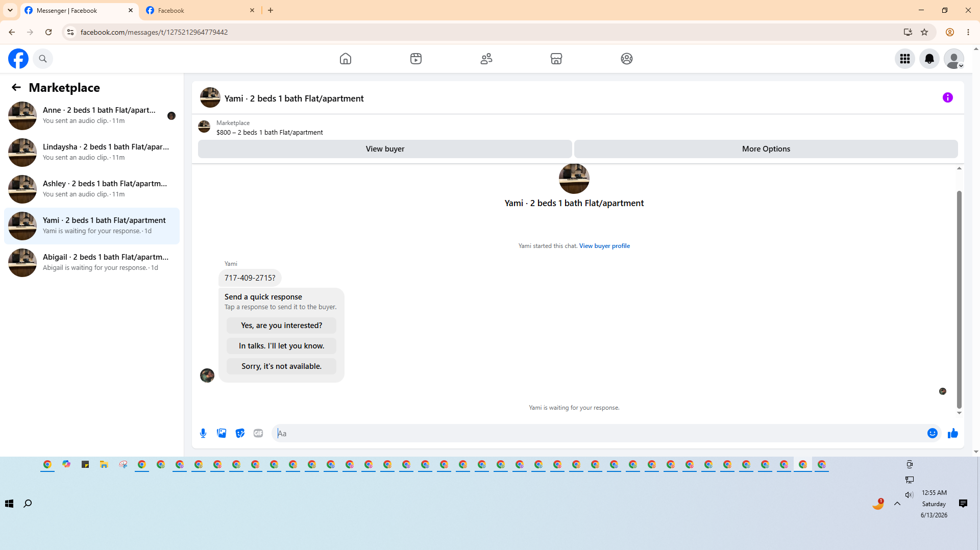Open the purple conversation information icon
Viewport: 980px width, 550px height.
coord(948,97)
